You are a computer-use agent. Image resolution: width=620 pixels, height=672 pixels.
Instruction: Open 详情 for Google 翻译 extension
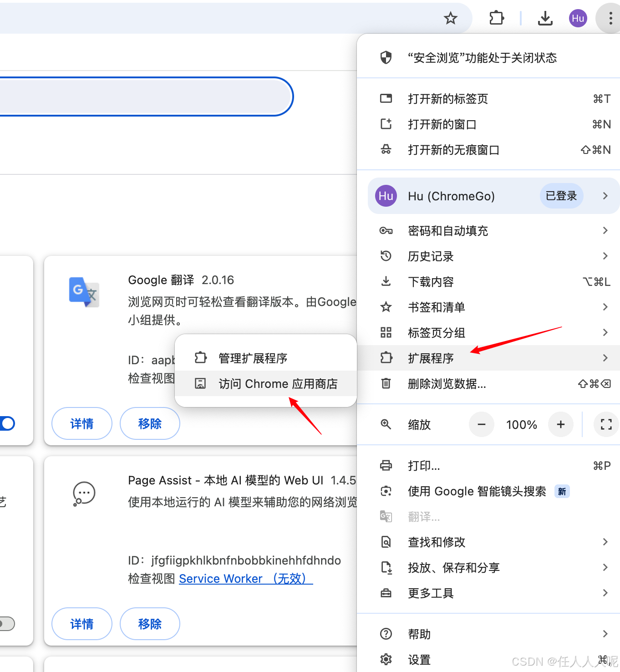click(82, 423)
